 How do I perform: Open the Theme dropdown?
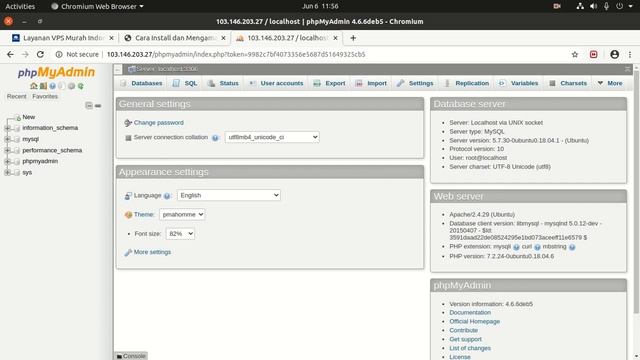click(182, 214)
